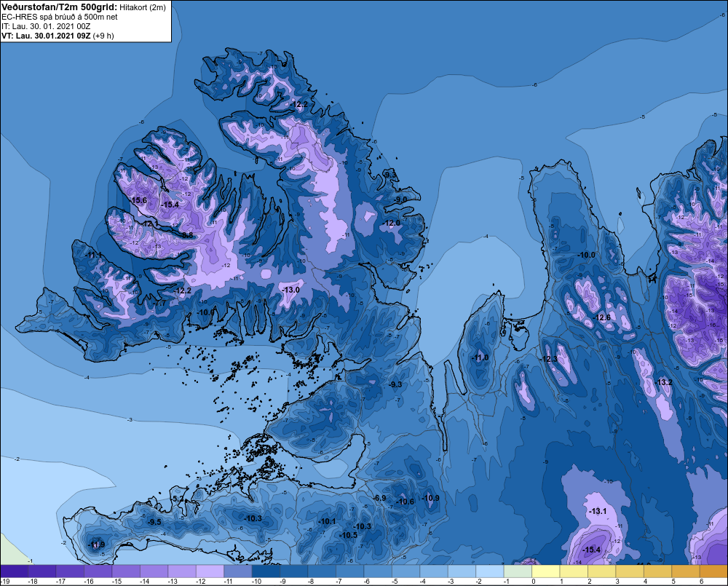The height and width of the screenshot is (586, 728).
Task: Click the -5 legend scale label
Action: click(x=395, y=582)
